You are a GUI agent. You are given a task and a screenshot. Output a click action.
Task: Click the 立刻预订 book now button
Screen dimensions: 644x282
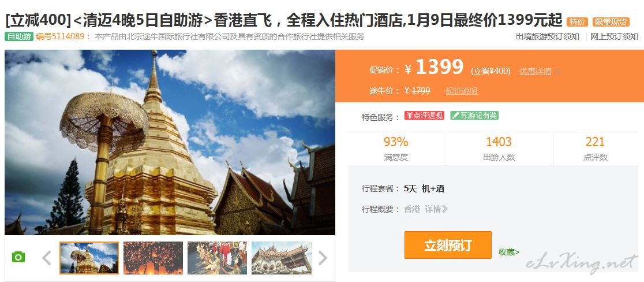(448, 245)
